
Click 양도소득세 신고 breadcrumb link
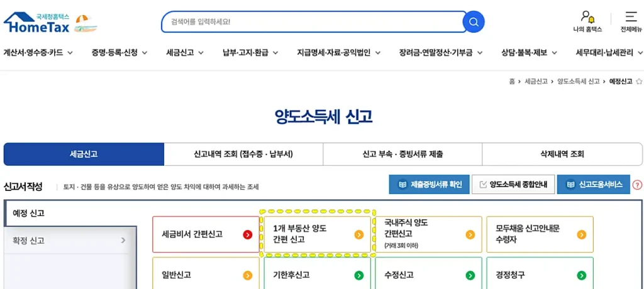[579, 82]
